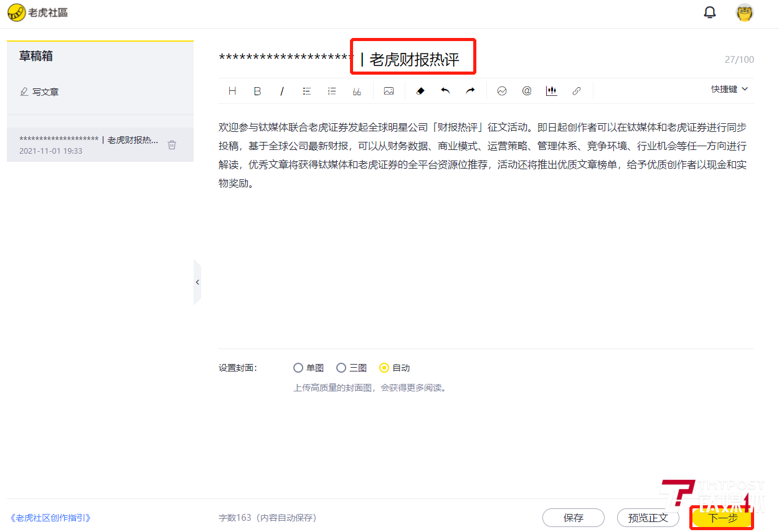
Task: Apply italic formatting
Action: coord(282,91)
